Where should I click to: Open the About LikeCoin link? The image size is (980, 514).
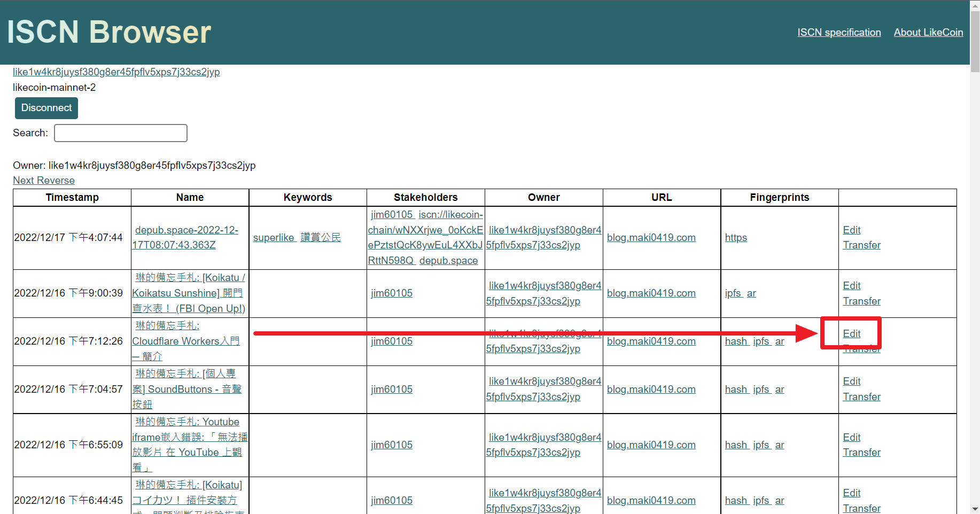928,33
